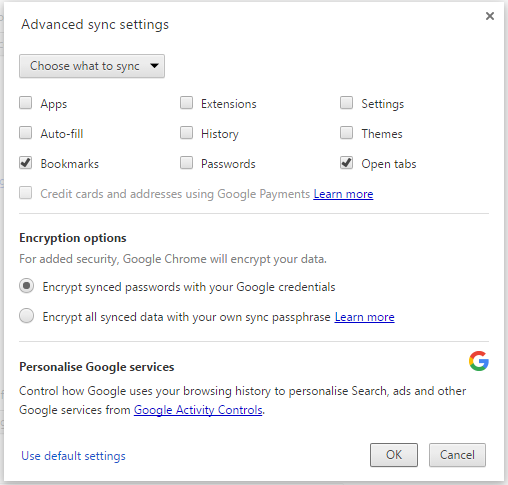Uncheck the Open tabs checkbox
508x485 pixels.
click(x=346, y=163)
